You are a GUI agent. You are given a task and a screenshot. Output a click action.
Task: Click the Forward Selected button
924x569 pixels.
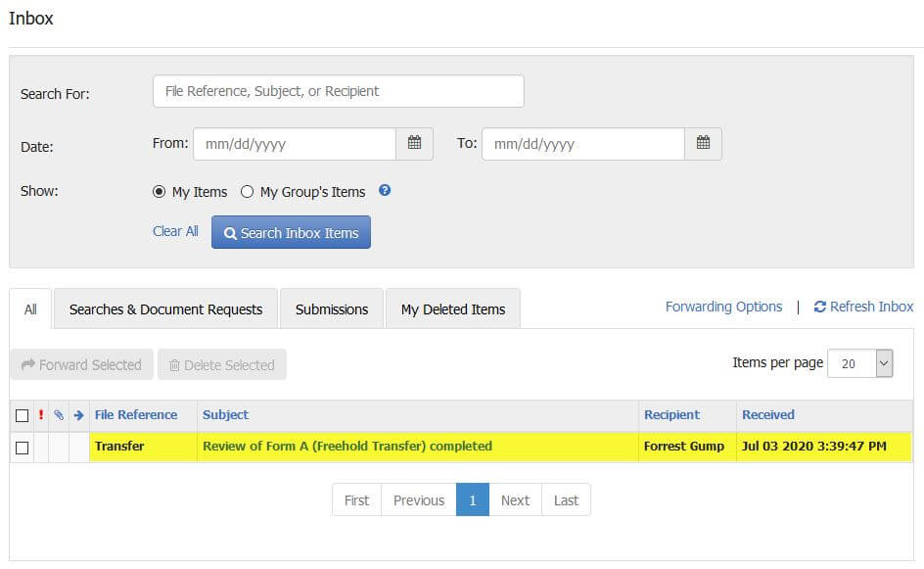click(82, 364)
